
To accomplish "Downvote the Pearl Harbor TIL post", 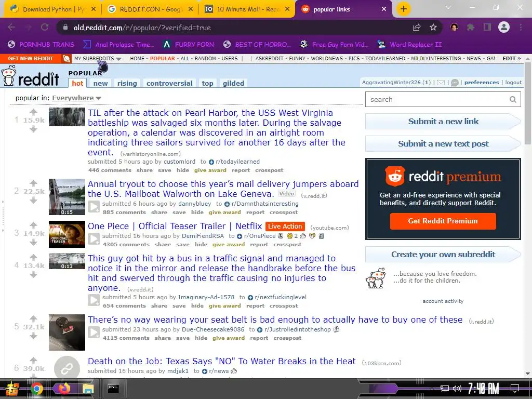I will pos(33,129).
